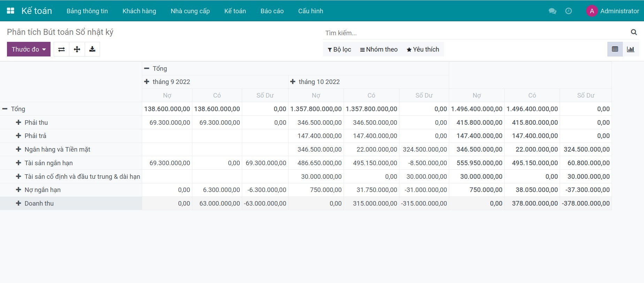The height and width of the screenshot is (283, 644).
Task: Open the Nhóm theo grouping options
Action: (x=378, y=49)
